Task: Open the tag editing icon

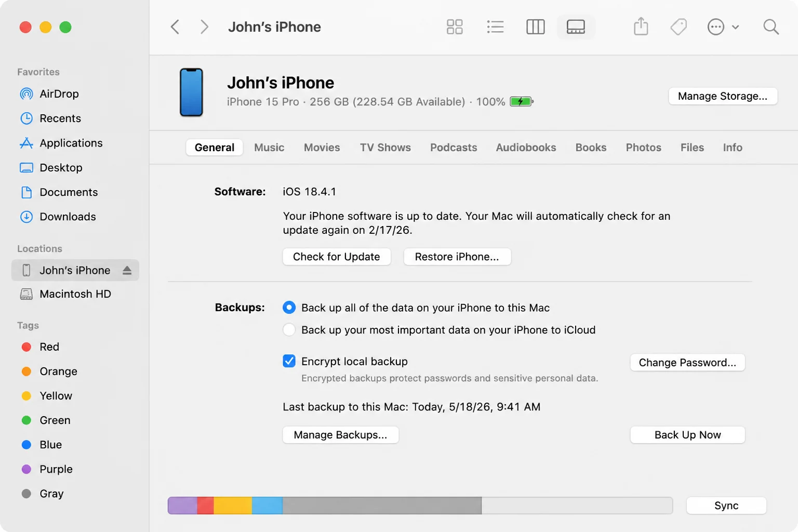Action: (679, 27)
